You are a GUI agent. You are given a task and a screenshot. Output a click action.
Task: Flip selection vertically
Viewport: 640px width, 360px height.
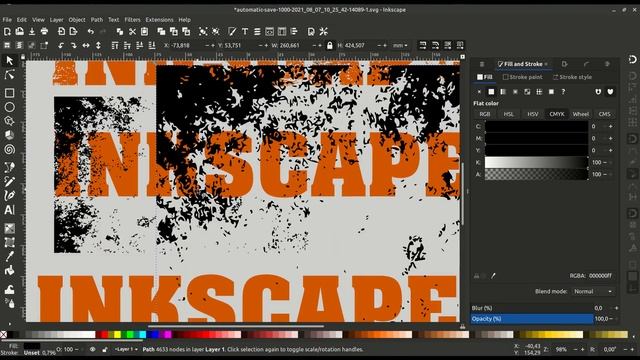point(98,45)
